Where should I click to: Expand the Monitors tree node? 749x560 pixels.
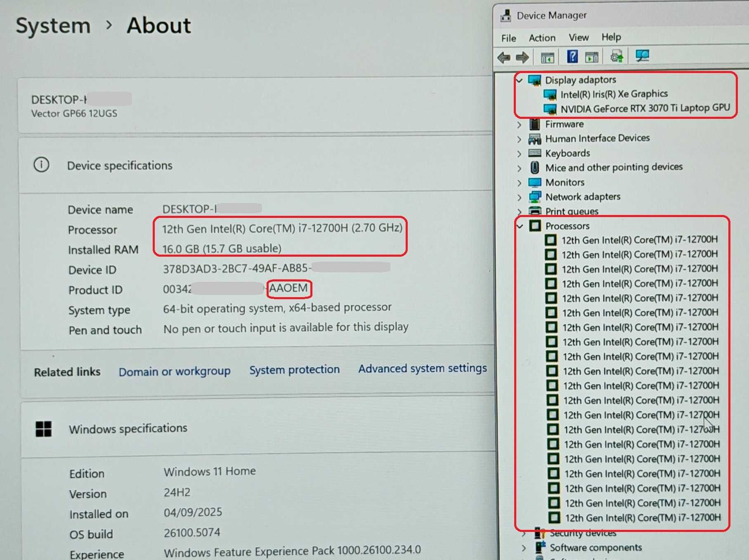520,183
